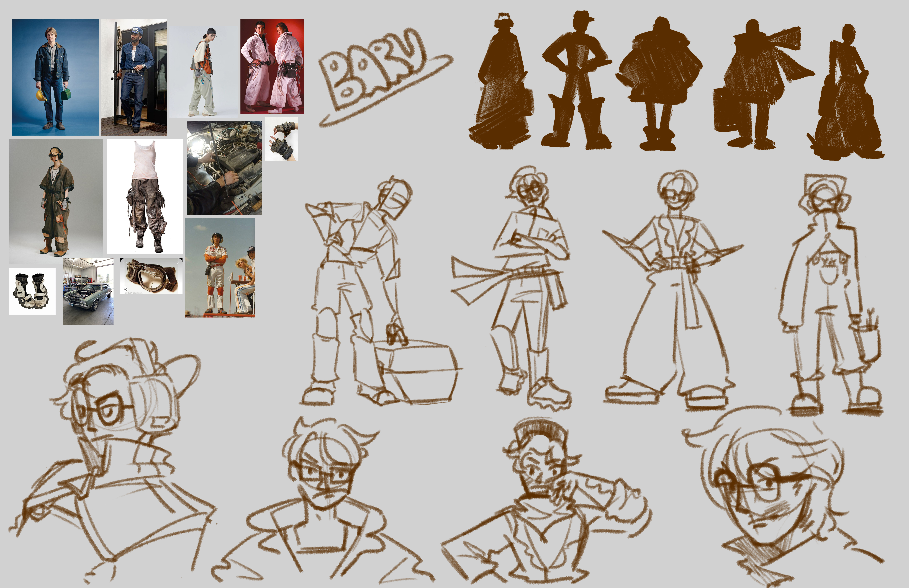Click the right chevron on goggles image
The width and height of the screenshot is (909, 588).
178,263
